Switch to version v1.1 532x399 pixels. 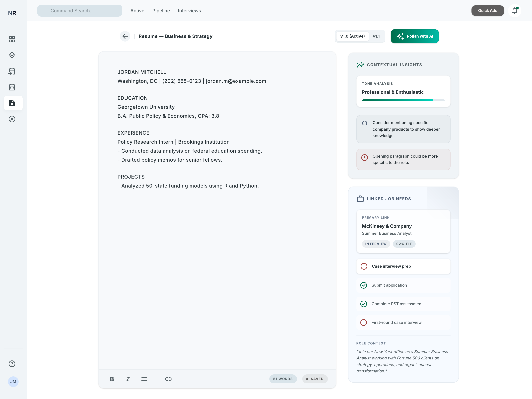click(376, 36)
